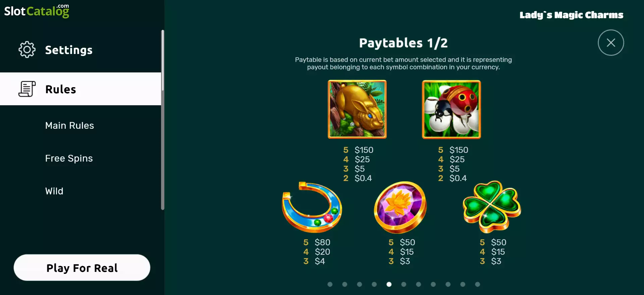Screen dimensions: 644x295
Task: Close the paytable with the X button
Action: click(x=611, y=43)
